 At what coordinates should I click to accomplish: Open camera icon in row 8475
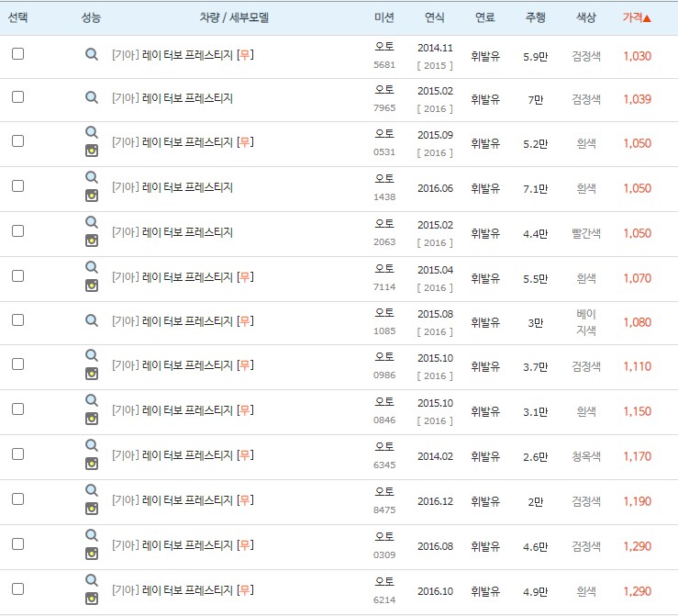(x=91, y=509)
